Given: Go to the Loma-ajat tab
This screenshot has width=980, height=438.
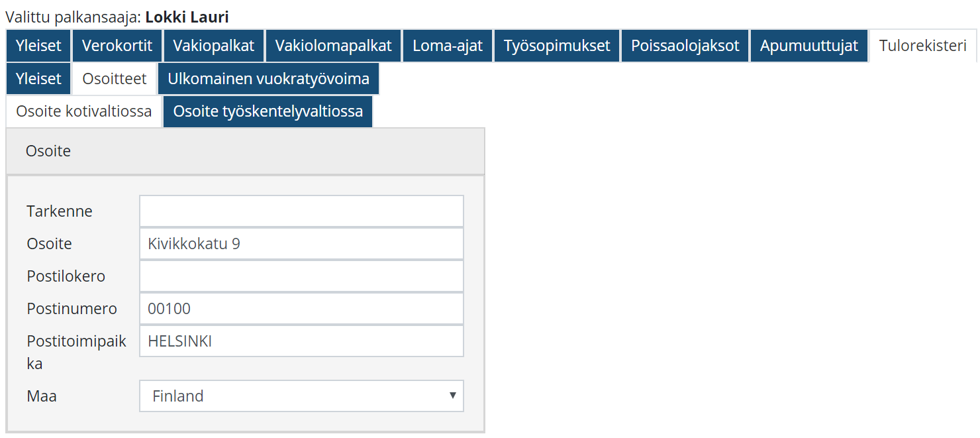Looking at the screenshot, I should click(448, 46).
